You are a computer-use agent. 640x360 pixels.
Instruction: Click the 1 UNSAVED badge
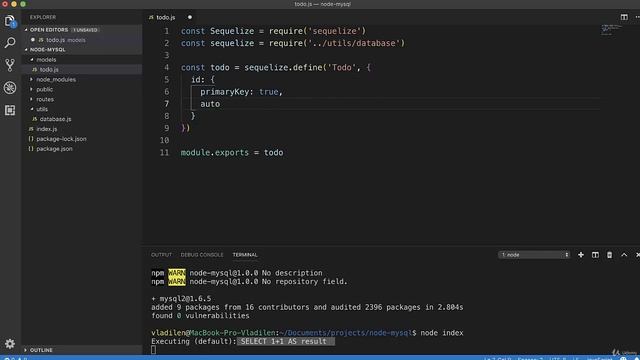click(x=86, y=30)
